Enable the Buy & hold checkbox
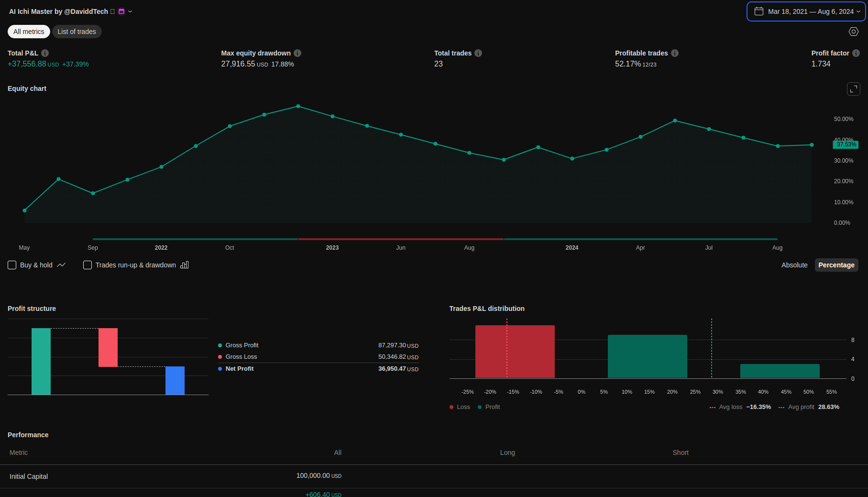 12,265
